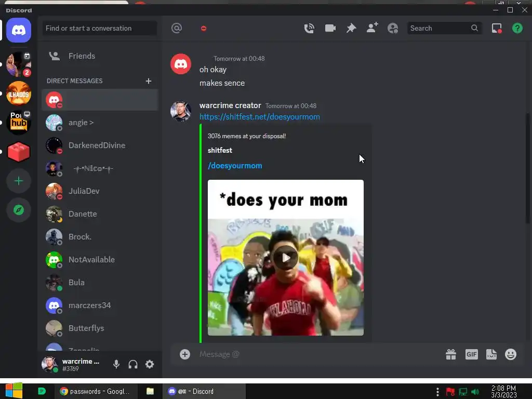Show user profile panel icon
This screenshot has height=399, width=532.
click(x=393, y=28)
